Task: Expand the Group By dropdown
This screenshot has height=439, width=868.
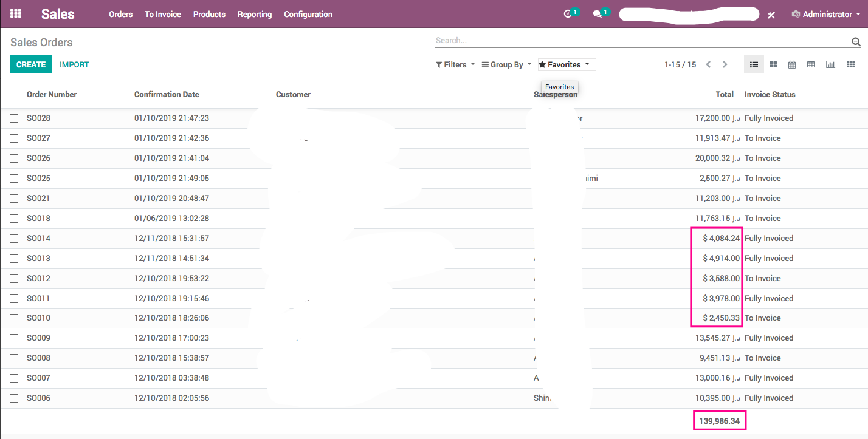Action: tap(507, 64)
